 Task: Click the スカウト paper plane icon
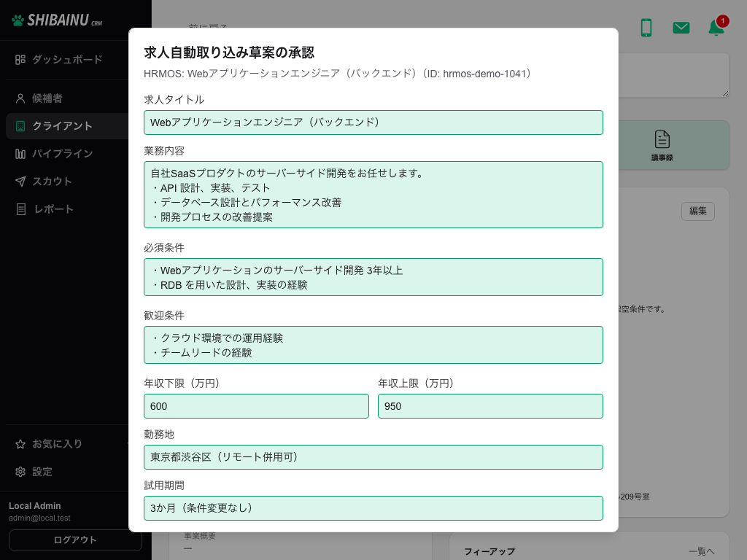click(x=20, y=182)
